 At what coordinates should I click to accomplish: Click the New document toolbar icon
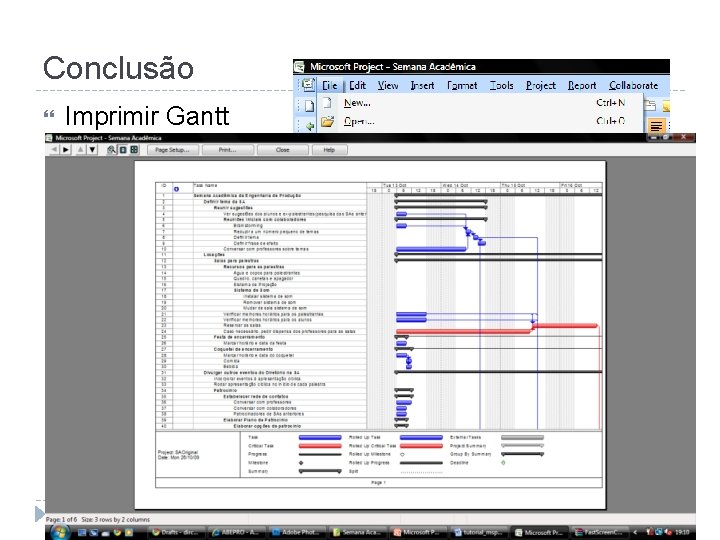click(x=309, y=106)
